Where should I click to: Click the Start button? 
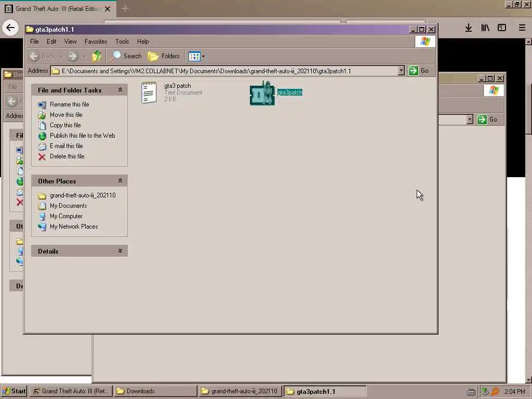[x=14, y=391]
